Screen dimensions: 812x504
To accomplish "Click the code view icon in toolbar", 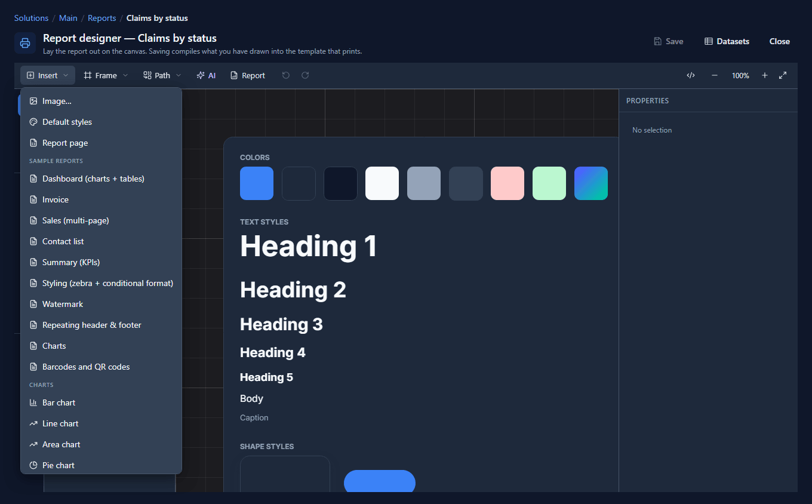I will pyautogui.click(x=691, y=75).
